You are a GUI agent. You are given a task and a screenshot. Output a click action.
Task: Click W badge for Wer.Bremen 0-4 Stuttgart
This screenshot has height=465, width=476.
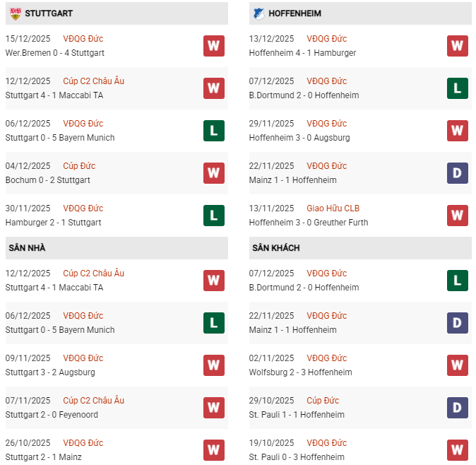tap(214, 46)
